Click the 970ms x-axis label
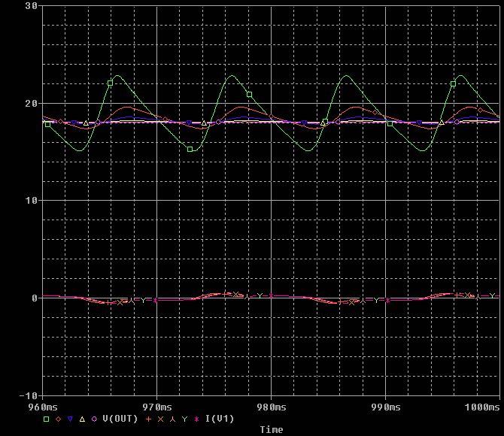 [157, 407]
